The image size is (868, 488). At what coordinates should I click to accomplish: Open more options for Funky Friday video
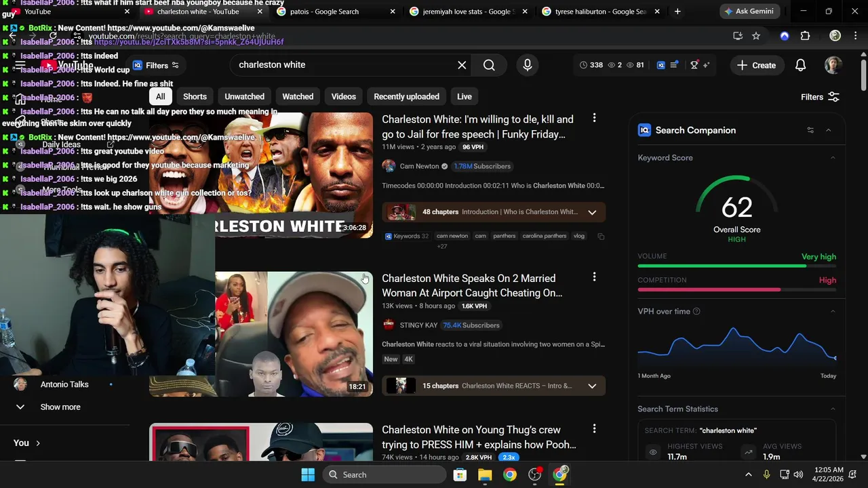coord(594,119)
